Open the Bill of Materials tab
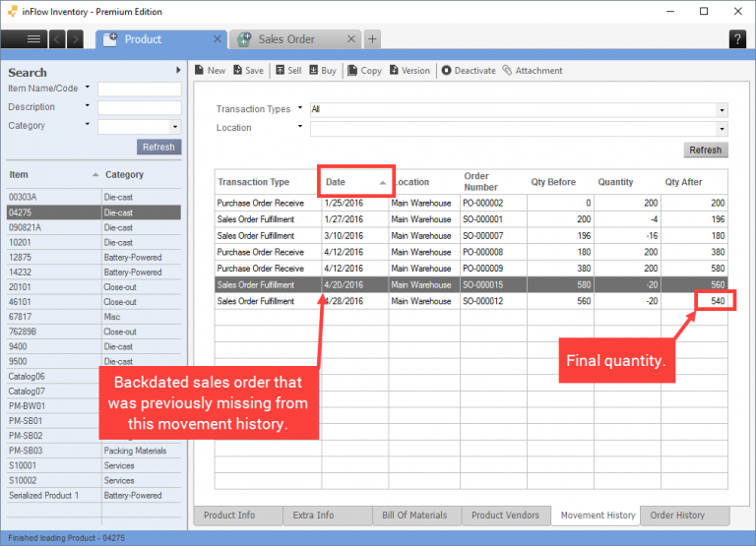The image size is (756, 546). point(414,516)
